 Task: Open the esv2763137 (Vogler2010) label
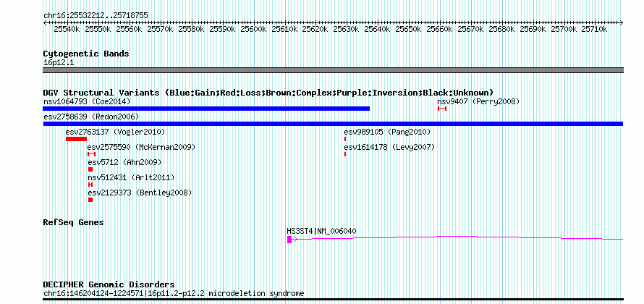point(115,132)
